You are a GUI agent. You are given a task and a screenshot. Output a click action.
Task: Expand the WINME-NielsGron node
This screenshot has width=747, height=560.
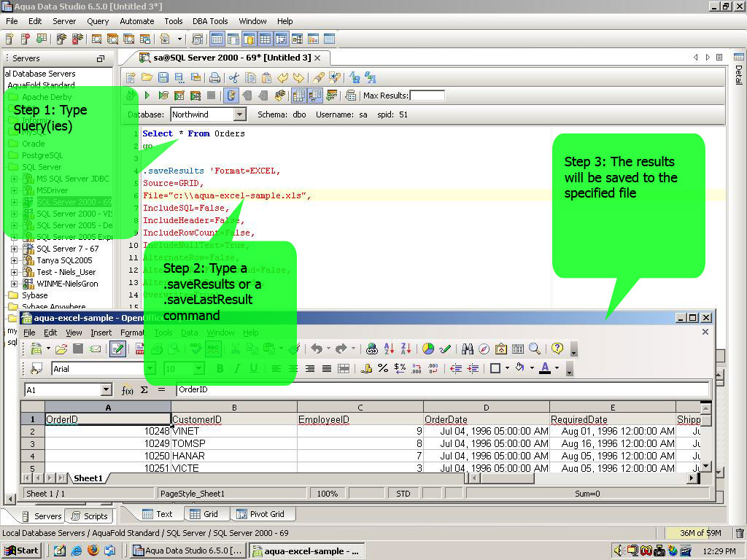click(x=15, y=284)
